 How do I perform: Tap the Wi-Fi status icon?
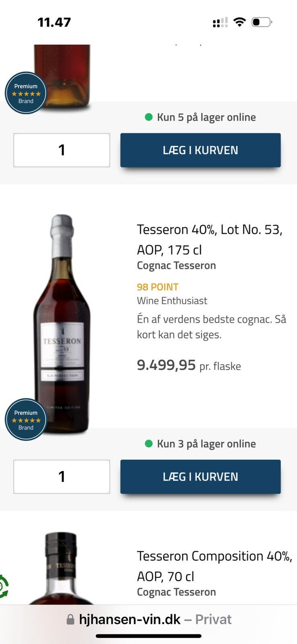(x=239, y=22)
